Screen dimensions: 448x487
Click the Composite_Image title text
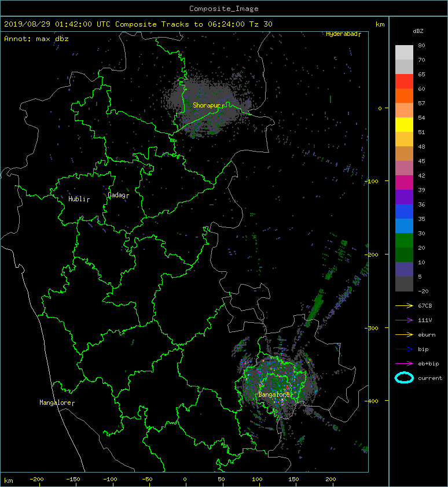(224, 9)
